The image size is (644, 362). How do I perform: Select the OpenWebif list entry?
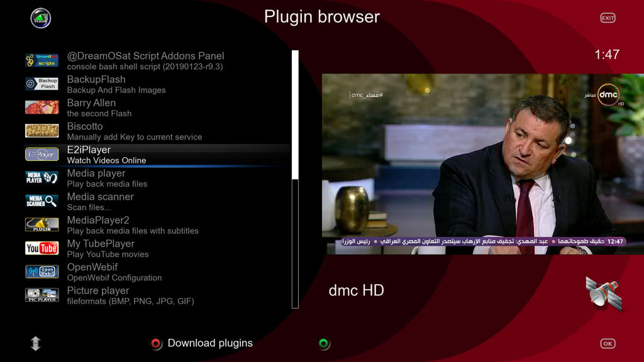point(157,271)
